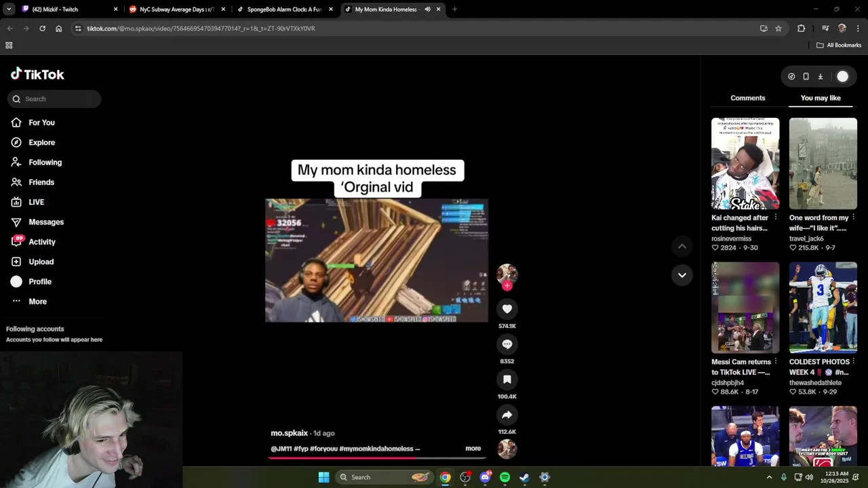Open Windows Start menu
The image size is (868, 488).
click(x=323, y=477)
